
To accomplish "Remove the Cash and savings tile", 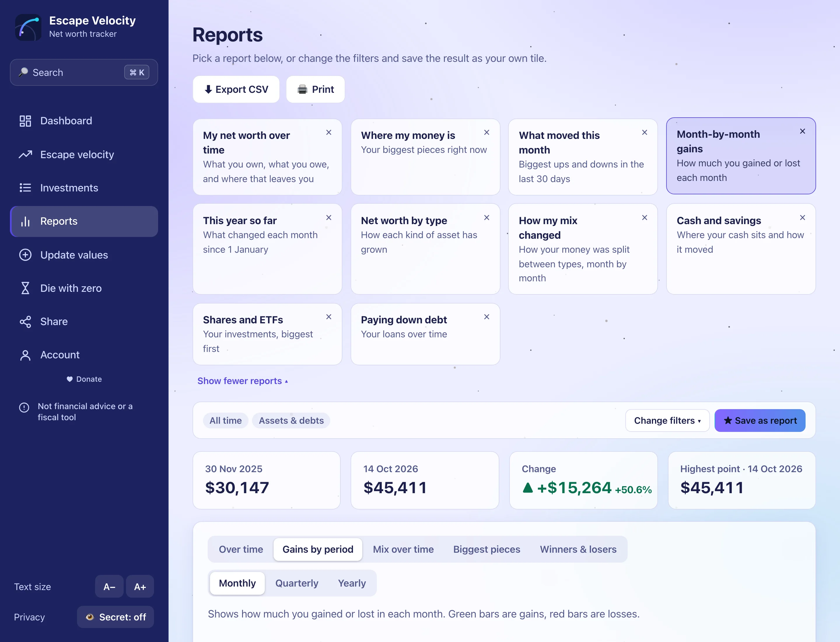I will pos(803,218).
